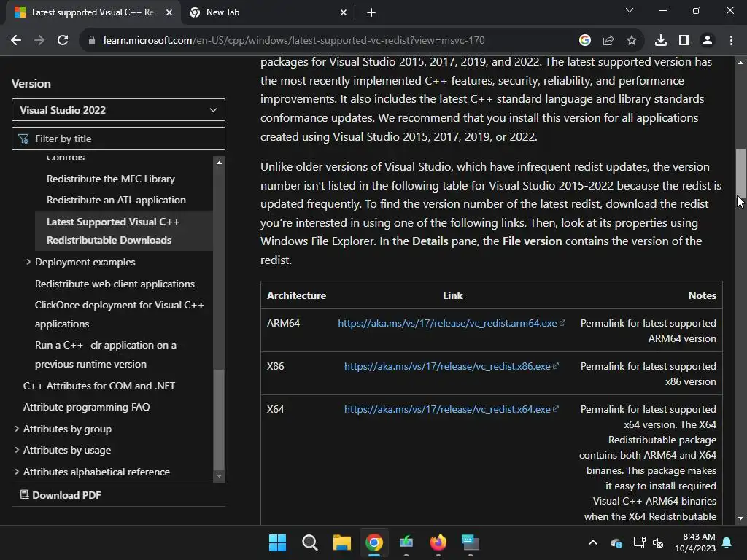Click page scroll down arrow
Screen dimensions: 747x560
tap(740, 518)
